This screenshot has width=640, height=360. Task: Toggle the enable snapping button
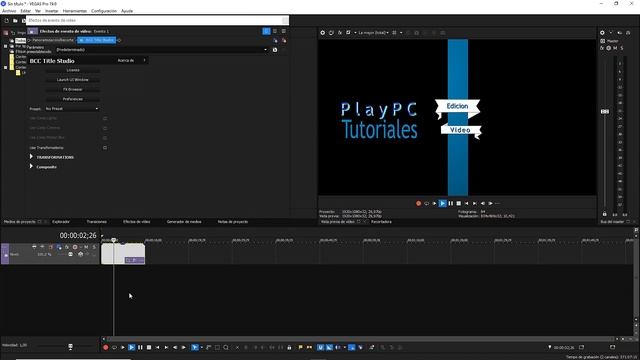click(320, 347)
